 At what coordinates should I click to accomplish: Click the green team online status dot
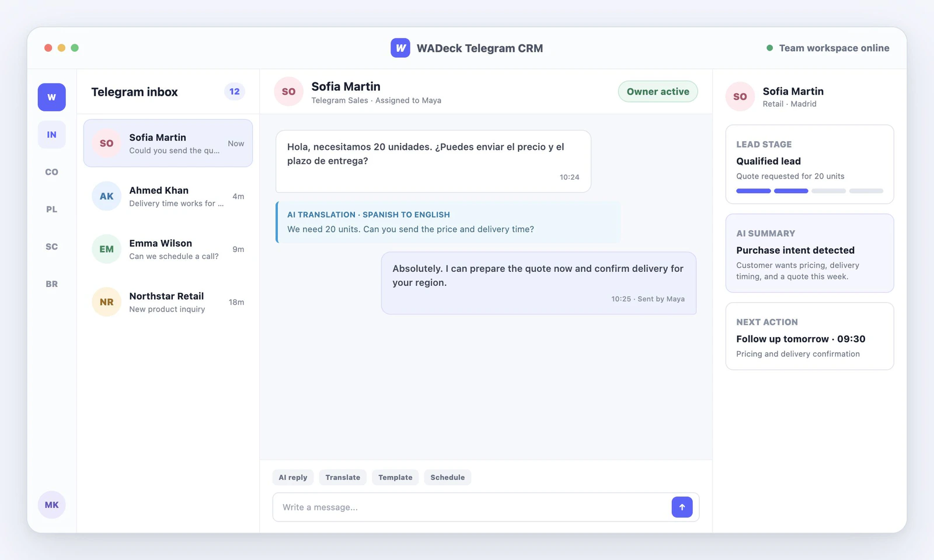click(769, 48)
